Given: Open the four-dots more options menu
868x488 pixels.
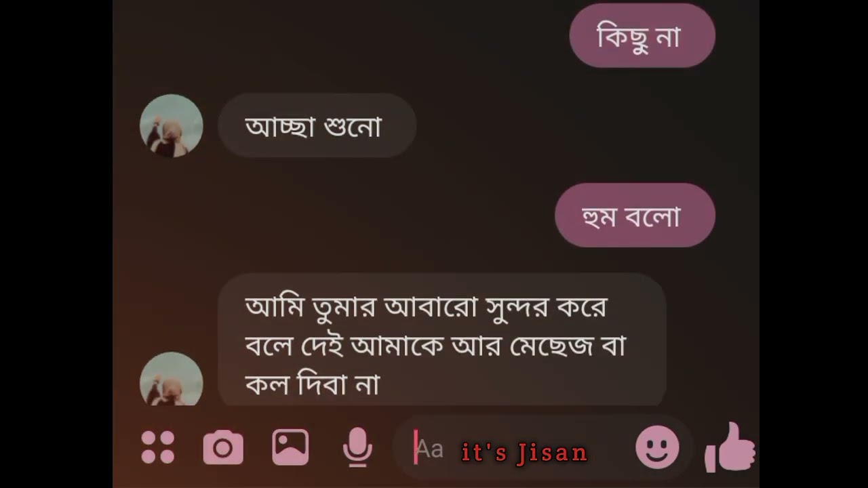Looking at the screenshot, I should 158,447.
